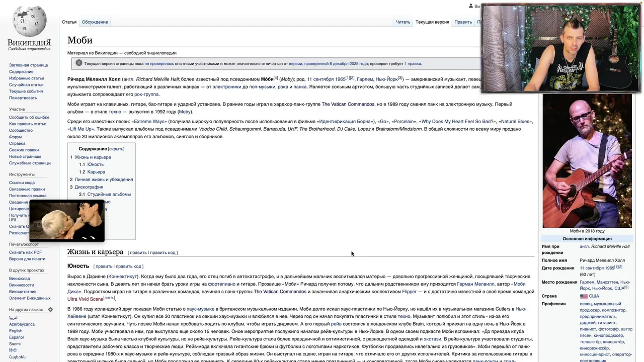The image size is (644, 362).
Task: Open The Vatican Commandos link in intro
Action: [348, 105]
